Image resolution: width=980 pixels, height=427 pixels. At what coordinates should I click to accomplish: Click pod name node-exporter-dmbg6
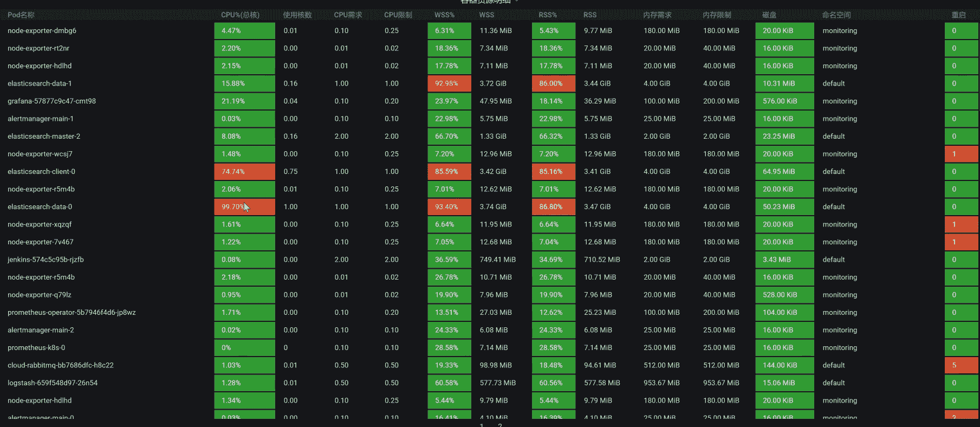(42, 31)
